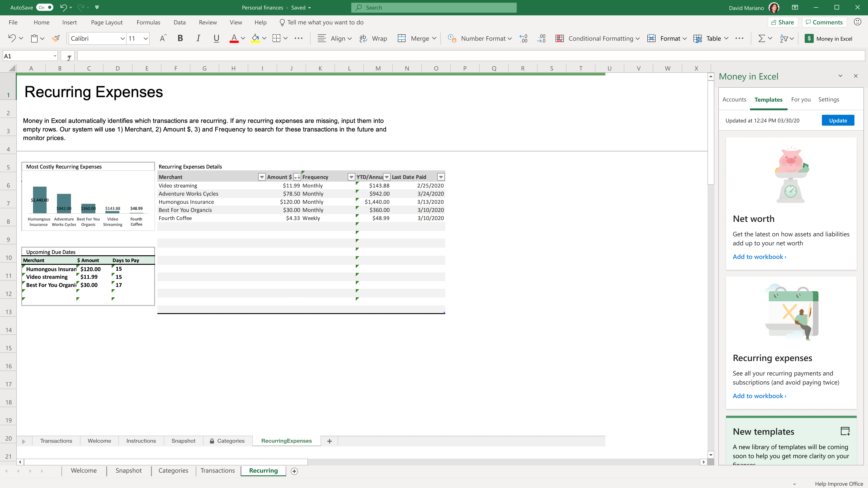Click Add to workbook under Recurring expenses

pyautogui.click(x=759, y=396)
